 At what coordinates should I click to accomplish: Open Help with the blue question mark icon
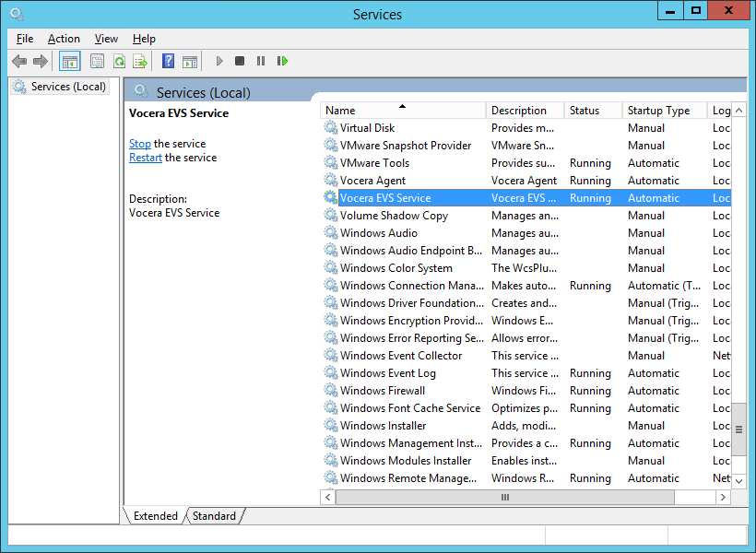pyautogui.click(x=168, y=62)
